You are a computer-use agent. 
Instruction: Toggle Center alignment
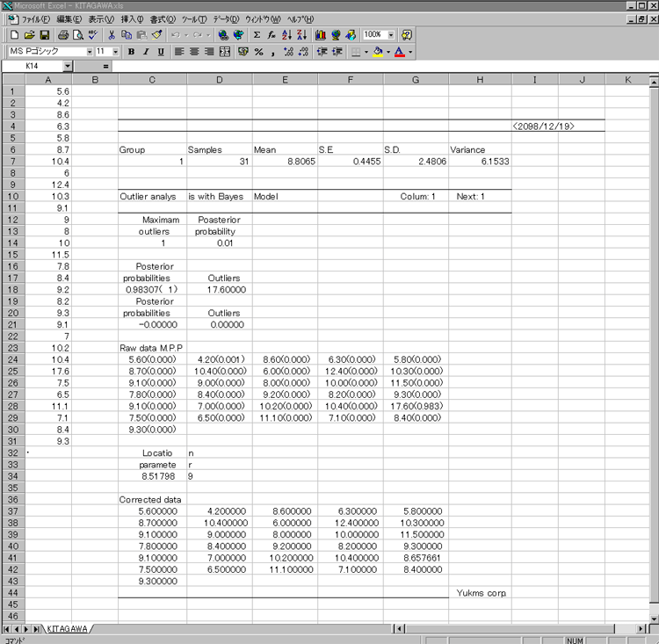pyautogui.click(x=194, y=52)
